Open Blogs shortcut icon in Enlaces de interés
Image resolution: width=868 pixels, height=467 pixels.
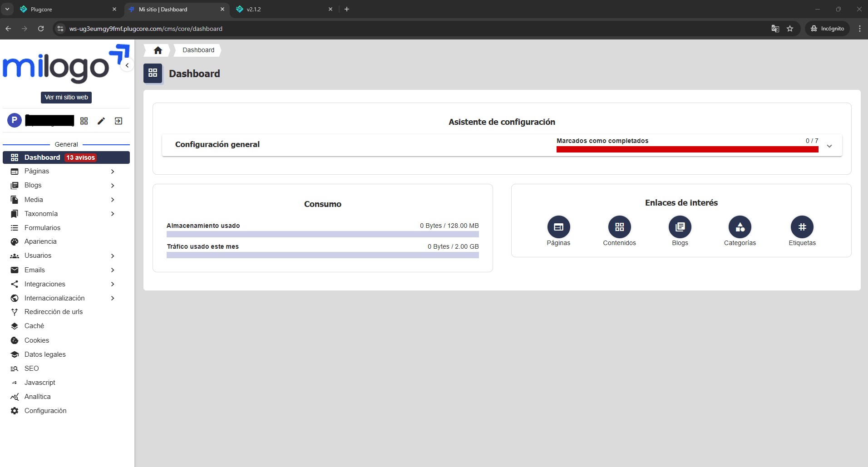click(680, 227)
